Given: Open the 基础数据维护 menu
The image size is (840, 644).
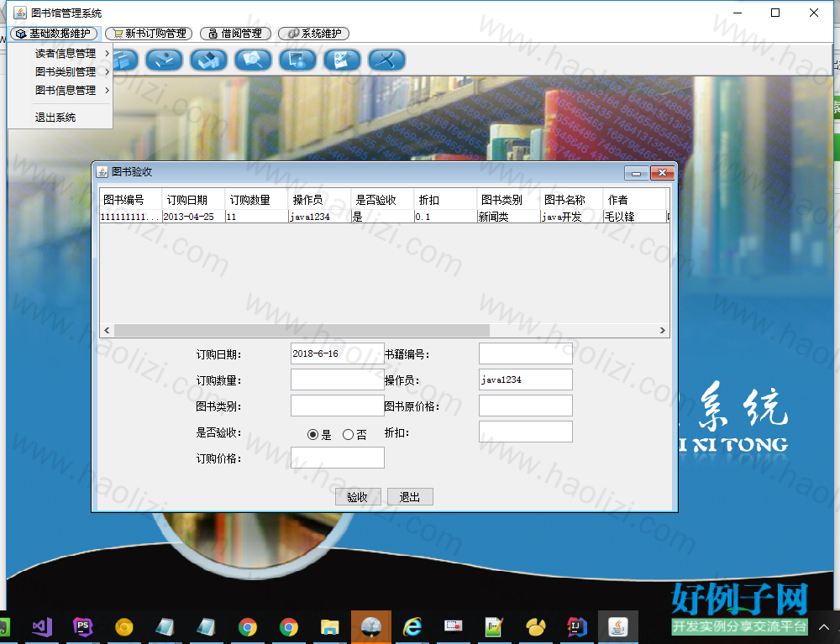Looking at the screenshot, I should 54,34.
